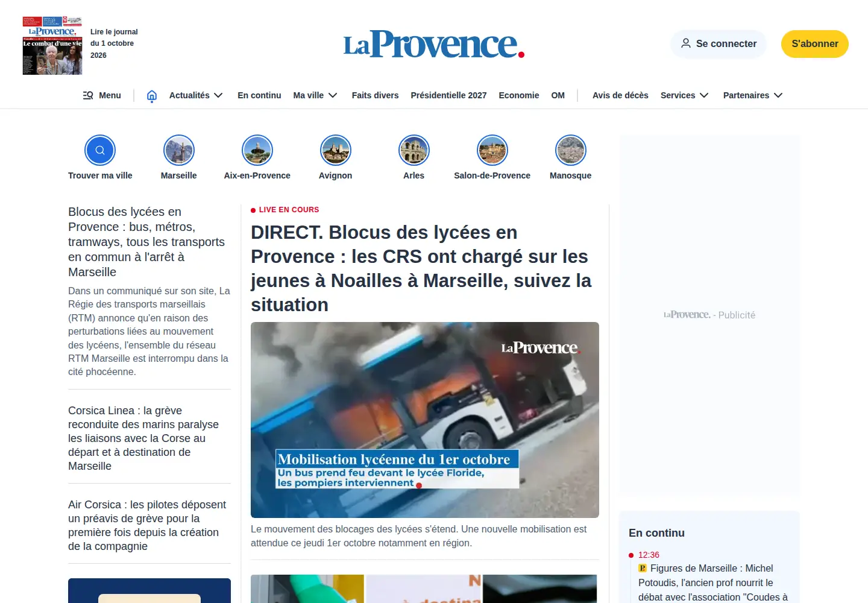Select the Marseille city icon

(x=179, y=150)
